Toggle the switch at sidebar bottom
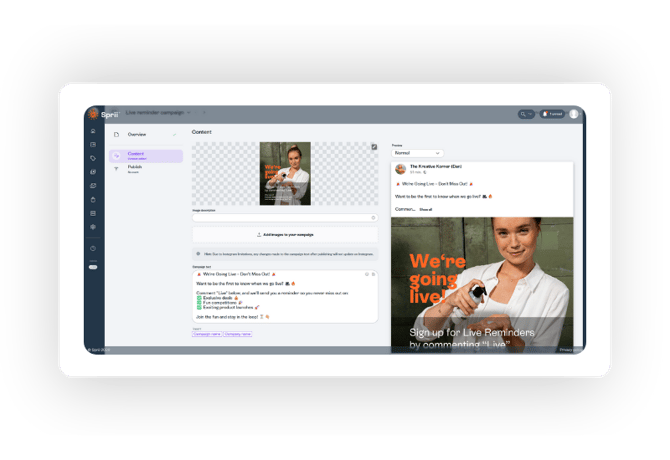The width and height of the screenshot is (670, 460). click(93, 267)
